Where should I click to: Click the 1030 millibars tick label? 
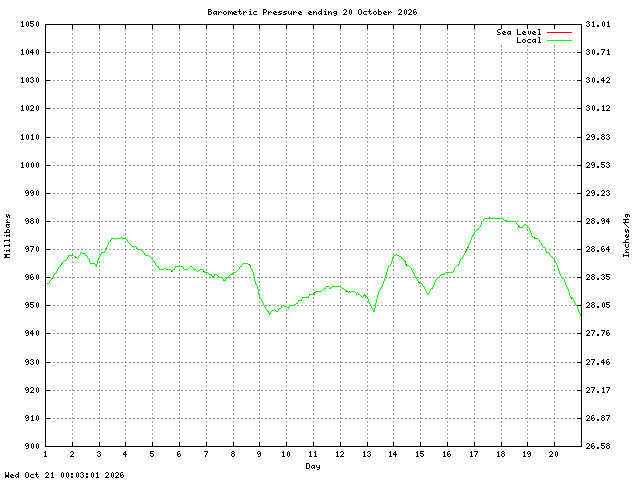(x=30, y=80)
